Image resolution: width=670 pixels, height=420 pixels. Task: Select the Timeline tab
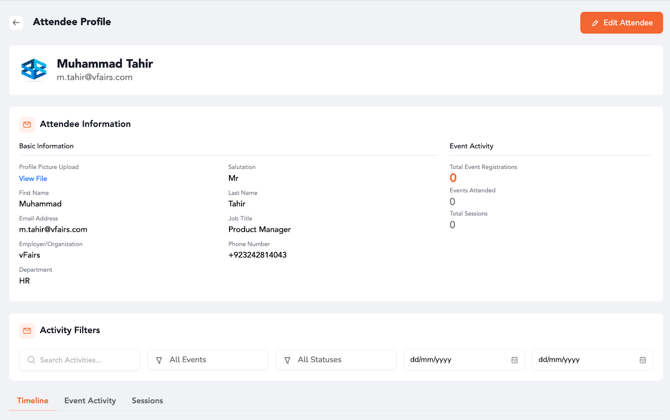coord(32,401)
